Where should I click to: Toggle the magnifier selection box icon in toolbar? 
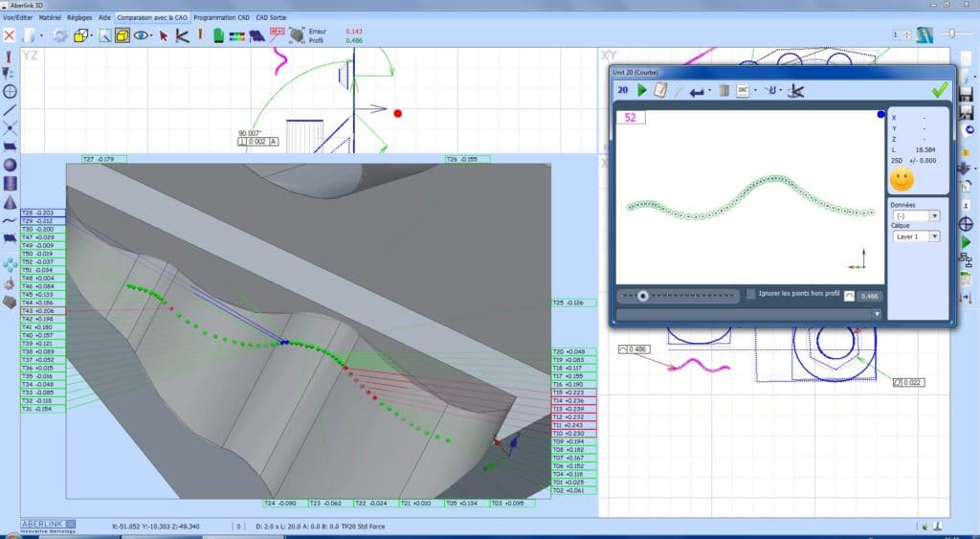click(105, 35)
